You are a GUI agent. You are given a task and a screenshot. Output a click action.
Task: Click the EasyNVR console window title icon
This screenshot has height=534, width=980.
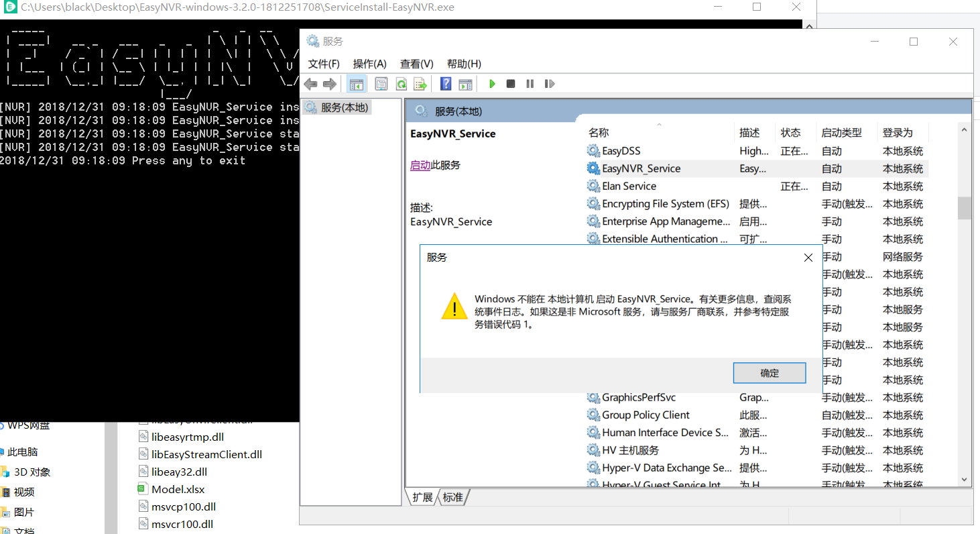[x=10, y=8]
